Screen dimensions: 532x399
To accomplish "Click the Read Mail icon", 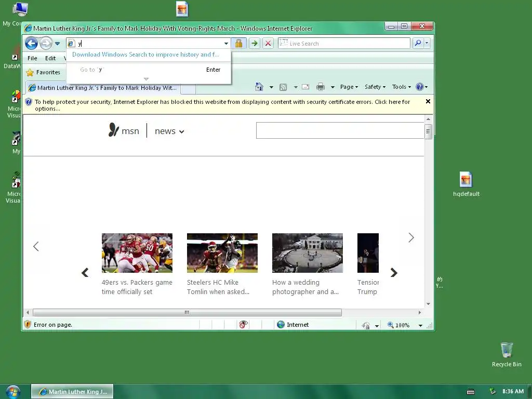I will pyautogui.click(x=305, y=87).
